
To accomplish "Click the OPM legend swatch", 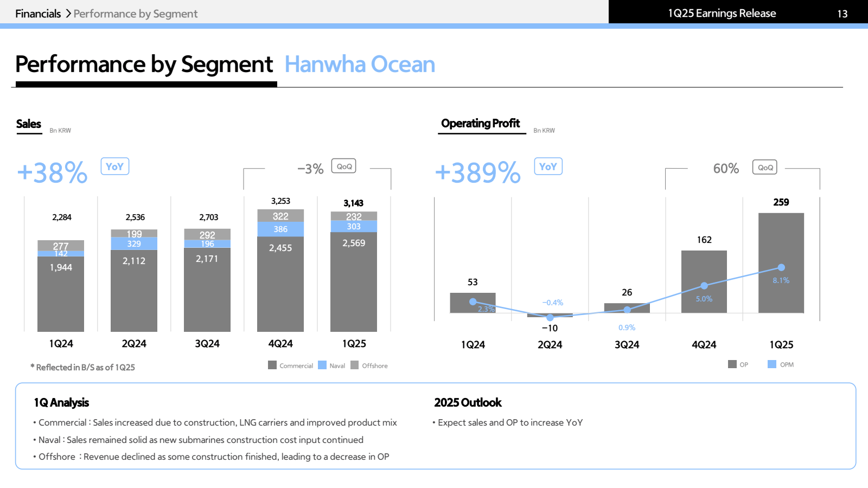I will coord(772,364).
